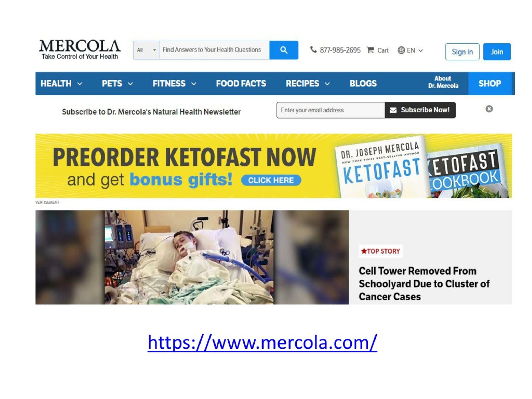Image resolution: width=532 pixels, height=399 pixels.
Task: Dismiss the newsletter bar with X icon
Action: (x=489, y=109)
